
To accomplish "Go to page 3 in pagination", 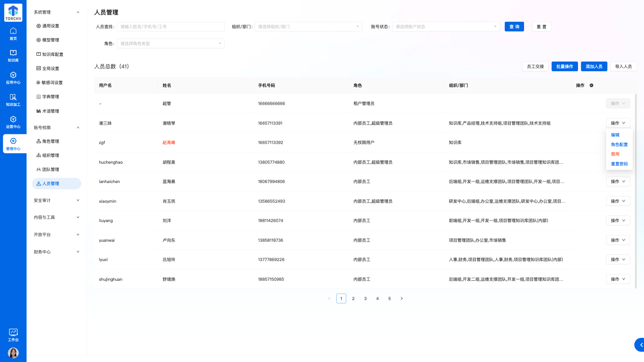I will [365, 298].
